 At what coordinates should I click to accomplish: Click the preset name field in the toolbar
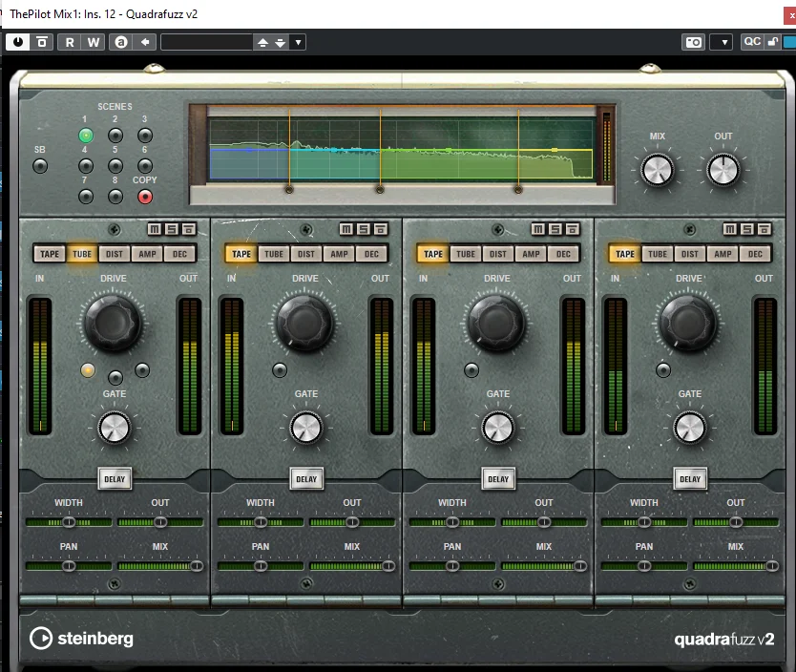click(x=206, y=43)
